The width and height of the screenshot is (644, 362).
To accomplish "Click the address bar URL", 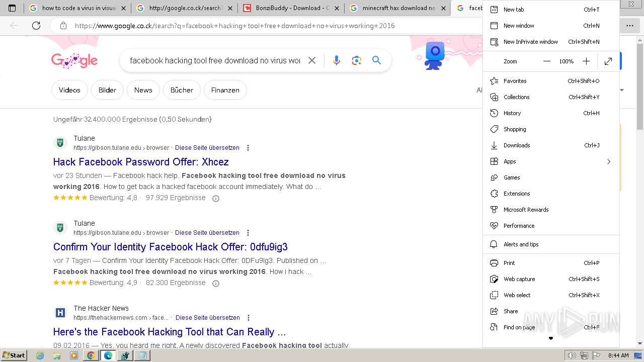I will click(234, 26).
